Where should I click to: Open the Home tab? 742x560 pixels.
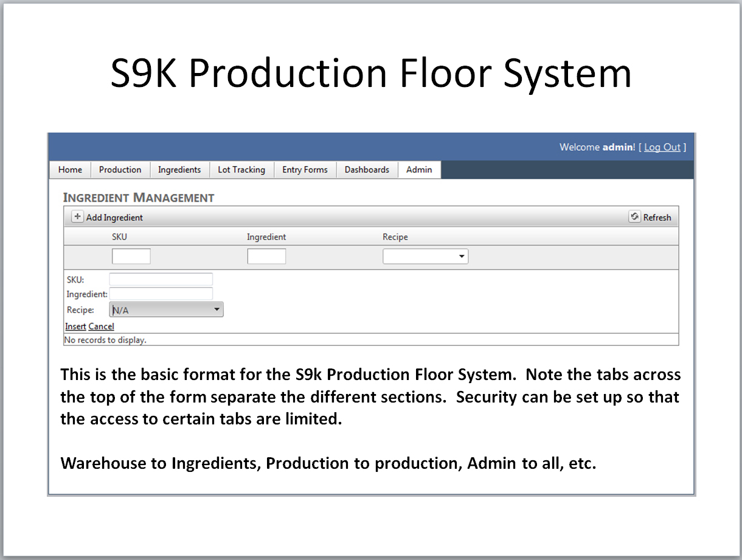point(70,170)
